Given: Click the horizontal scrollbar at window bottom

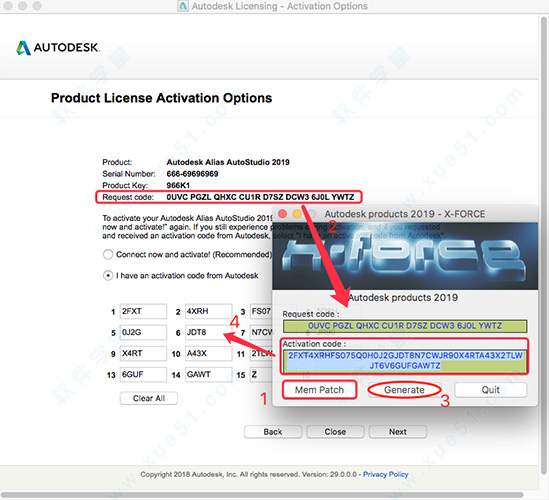Looking at the screenshot, I should pyautogui.click(x=263, y=495).
